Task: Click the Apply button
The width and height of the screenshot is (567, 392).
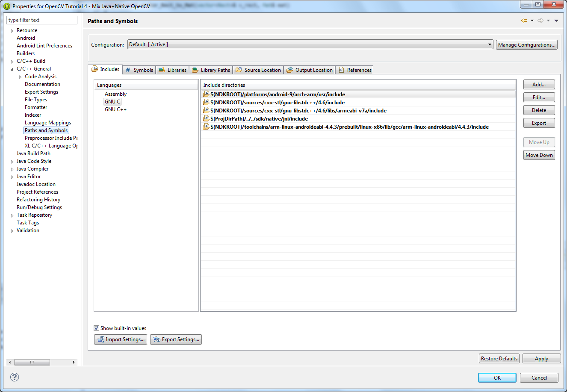Action: 541,359
